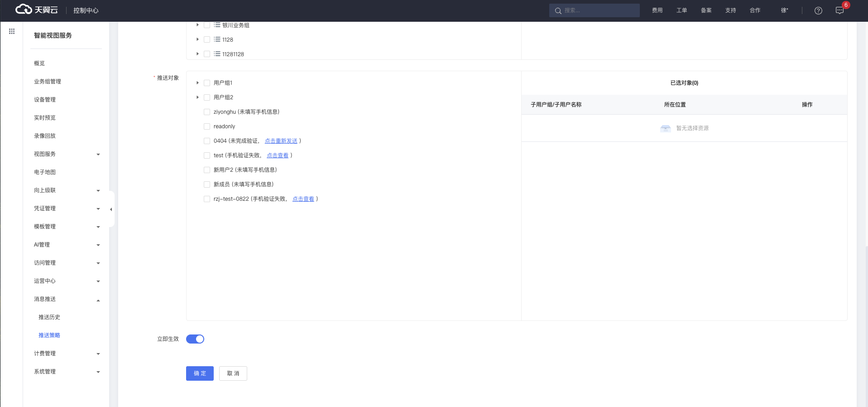Image resolution: width=868 pixels, height=407 pixels.
Task: Click the 确定 confirm button
Action: point(200,373)
